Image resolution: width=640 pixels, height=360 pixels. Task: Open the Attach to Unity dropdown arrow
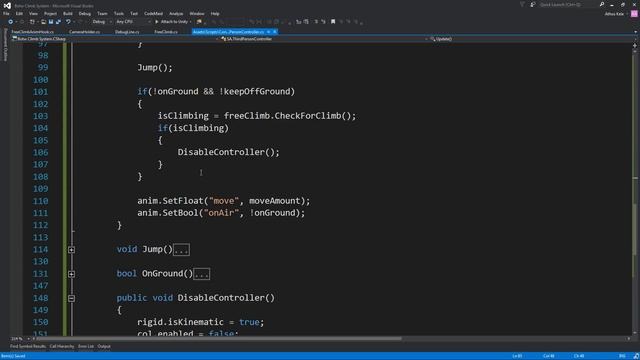click(x=191, y=22)
